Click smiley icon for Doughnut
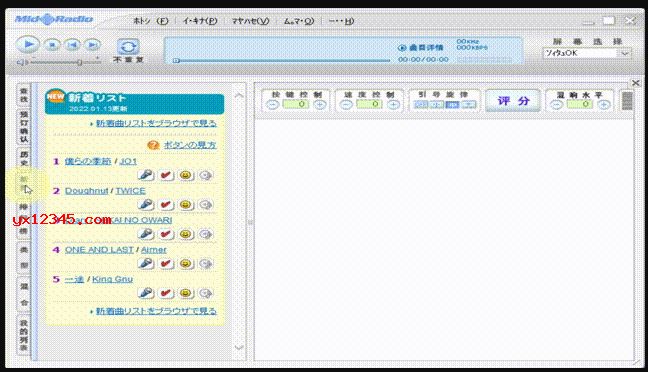 pyautogui.click(x=186, y=205)
